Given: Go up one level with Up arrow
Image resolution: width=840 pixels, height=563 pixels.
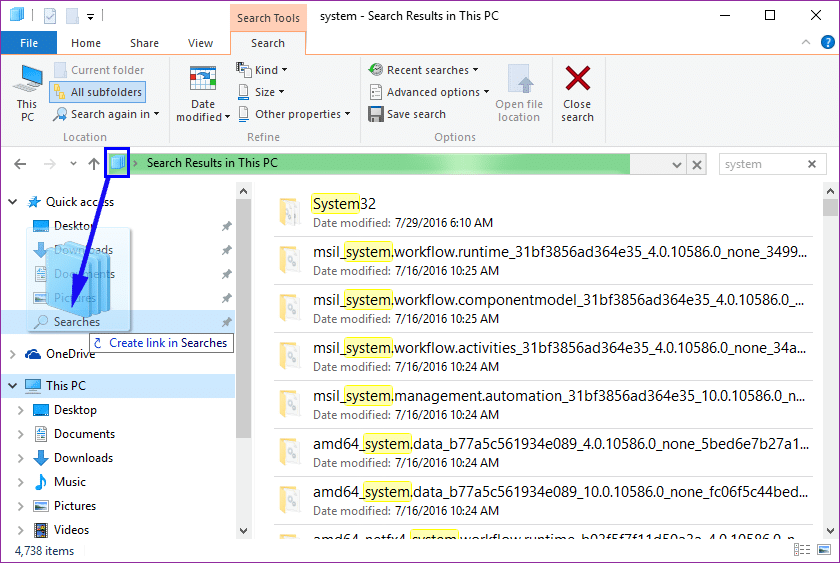Looking at the screenshot, I should coord(94,164).
